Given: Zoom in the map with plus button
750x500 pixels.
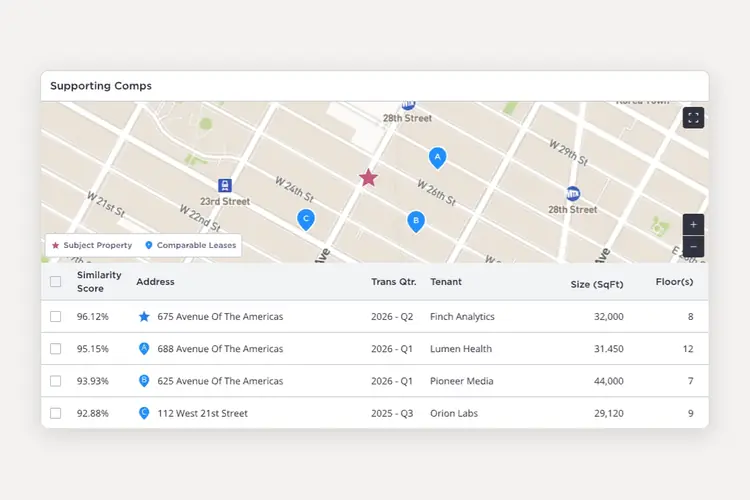Looking at the screenshot, I should [x=693, y=225].
